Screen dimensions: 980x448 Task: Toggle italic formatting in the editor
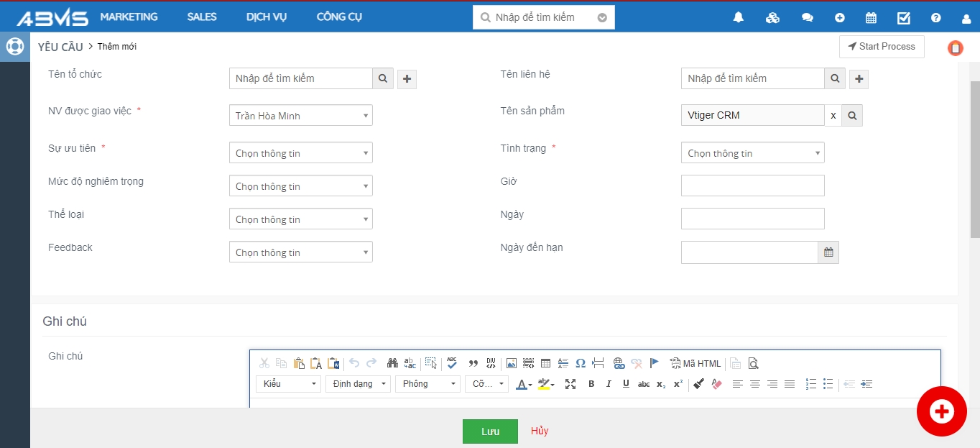tap(609, 384)
